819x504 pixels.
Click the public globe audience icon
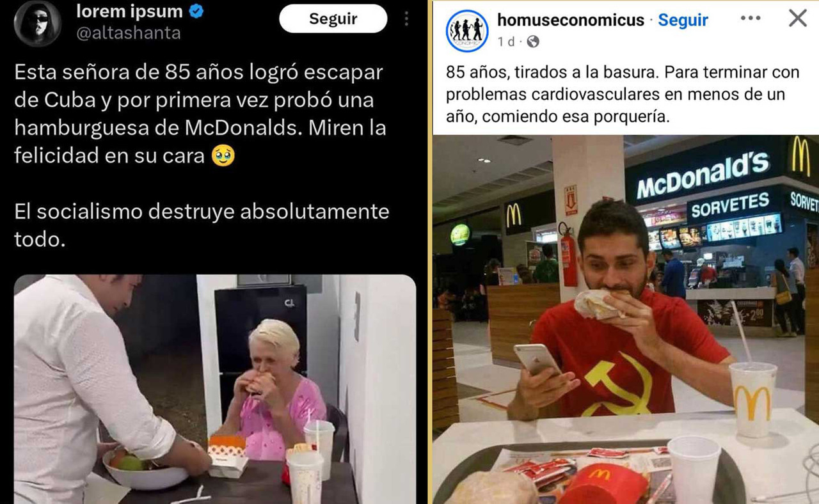532,42
